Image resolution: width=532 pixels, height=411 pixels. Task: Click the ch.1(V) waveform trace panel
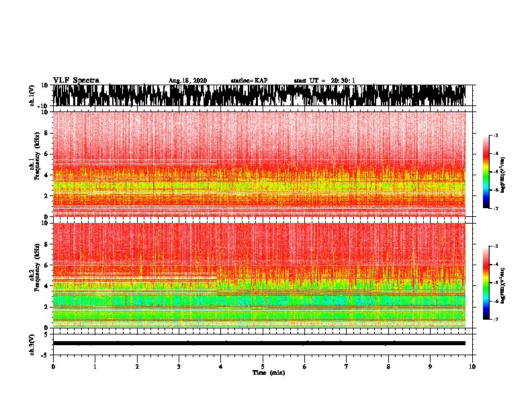coord(259,95)
